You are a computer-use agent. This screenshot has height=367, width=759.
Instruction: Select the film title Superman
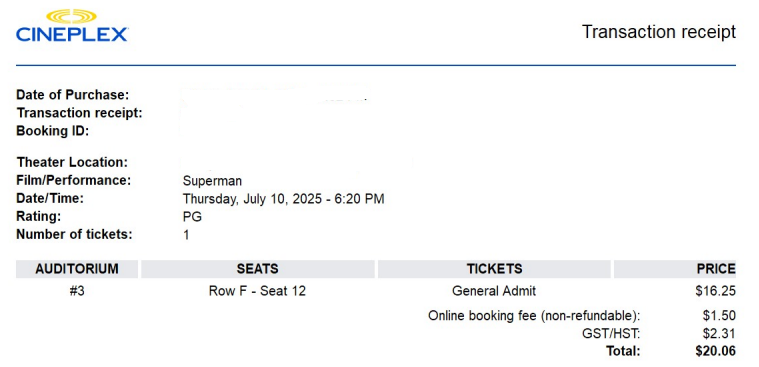[212, 181]
